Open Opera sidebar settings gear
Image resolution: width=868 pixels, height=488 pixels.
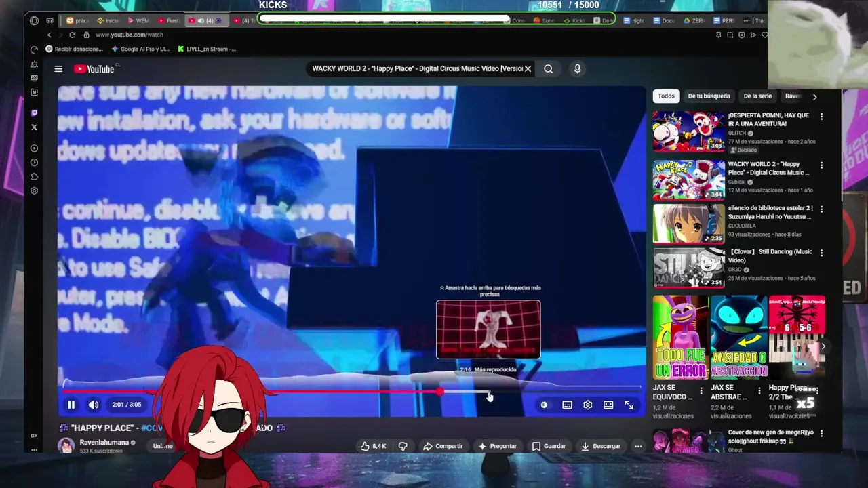click(34, 191)
